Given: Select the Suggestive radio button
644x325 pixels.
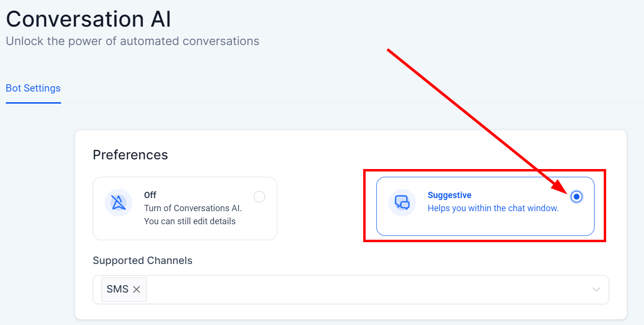Looking at the screenshot, I should pos(576,197).
